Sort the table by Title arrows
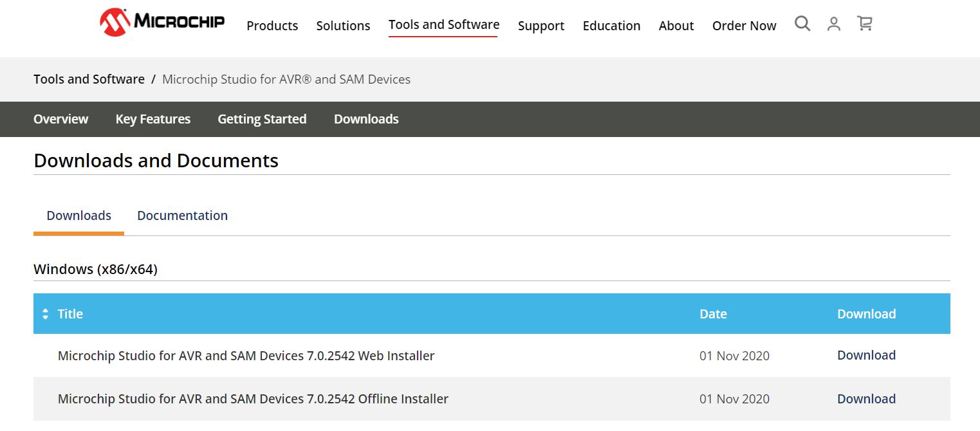This screenshot has width=980, height=431. (x=45, y=314)
